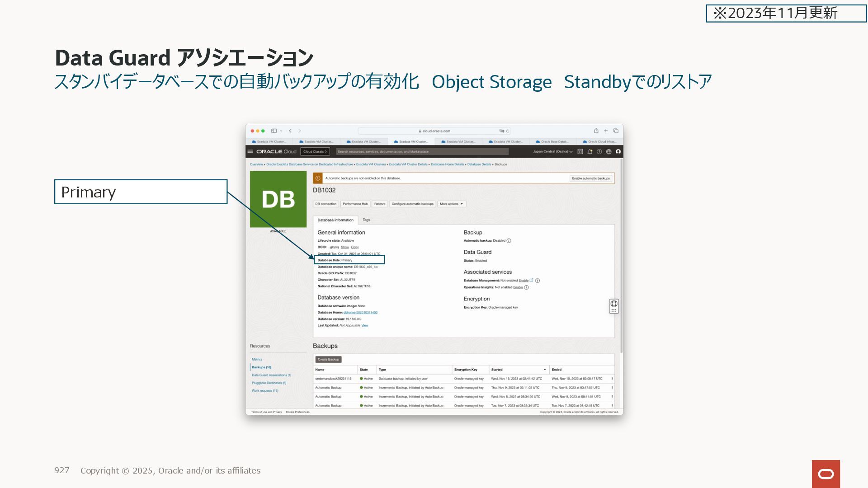Open the Cloud Shell developer tools icon

pyautogui.click(x=580, y=152)
